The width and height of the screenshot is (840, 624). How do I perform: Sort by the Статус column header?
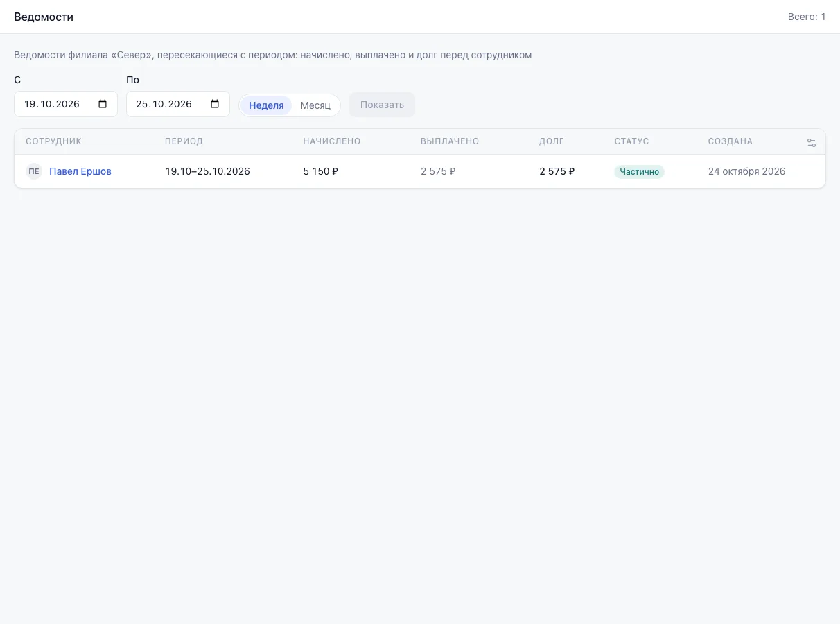(x=631, y=141)
